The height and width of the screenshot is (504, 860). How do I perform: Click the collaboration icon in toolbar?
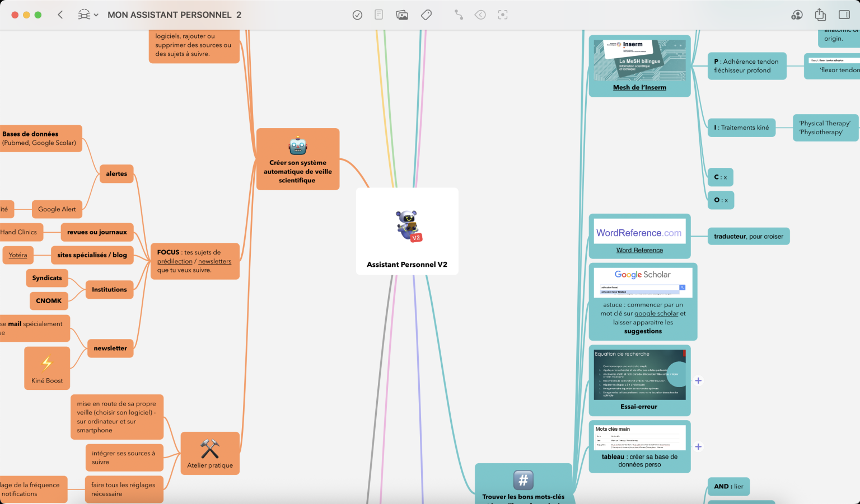[797, 15]
